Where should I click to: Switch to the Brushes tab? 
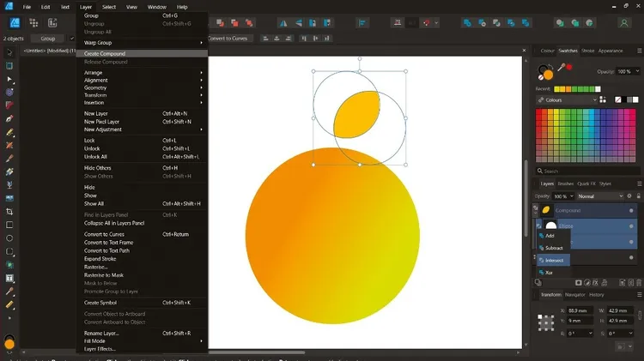tap(566, 184)
